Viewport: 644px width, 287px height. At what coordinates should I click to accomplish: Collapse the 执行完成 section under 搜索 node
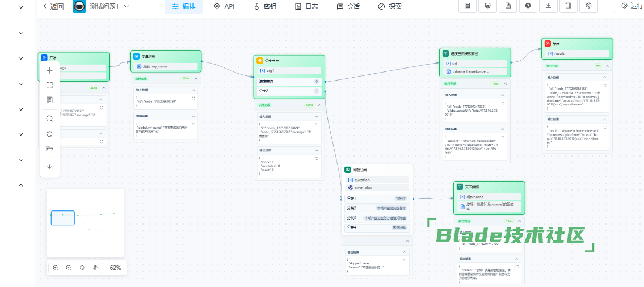coord(608,66)
